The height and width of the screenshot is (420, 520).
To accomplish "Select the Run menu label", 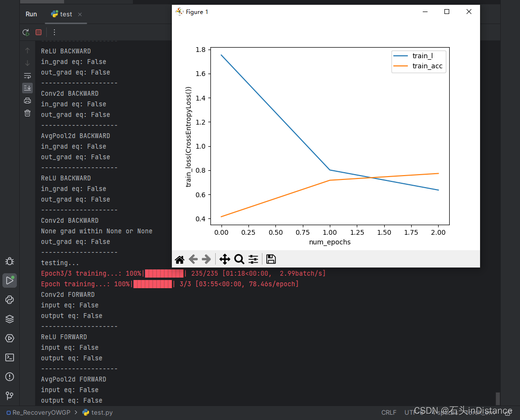I will 31,14.
